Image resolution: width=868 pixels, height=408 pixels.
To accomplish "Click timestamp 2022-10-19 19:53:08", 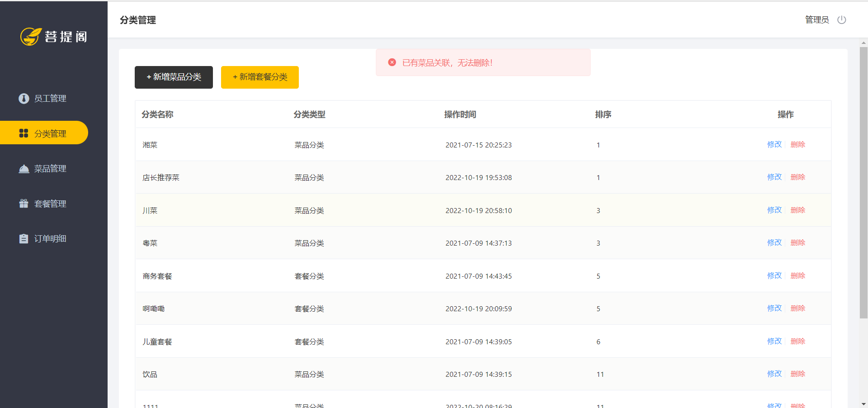I will (x=479, y=178).
